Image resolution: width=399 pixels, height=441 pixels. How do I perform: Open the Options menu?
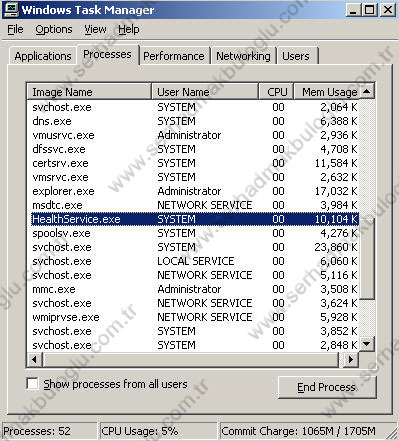[54, 29]
